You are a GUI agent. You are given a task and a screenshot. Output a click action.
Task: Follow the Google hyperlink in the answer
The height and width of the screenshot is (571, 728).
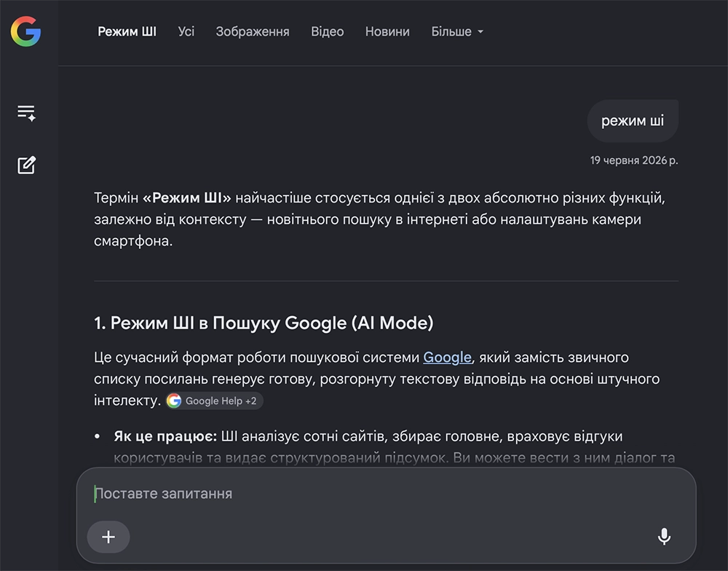pyautogui.click(x=447, y=358)
